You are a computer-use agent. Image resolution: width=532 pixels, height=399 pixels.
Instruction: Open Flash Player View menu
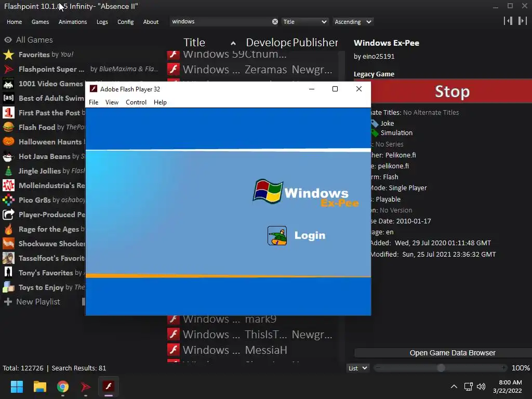tap(112, 102)
